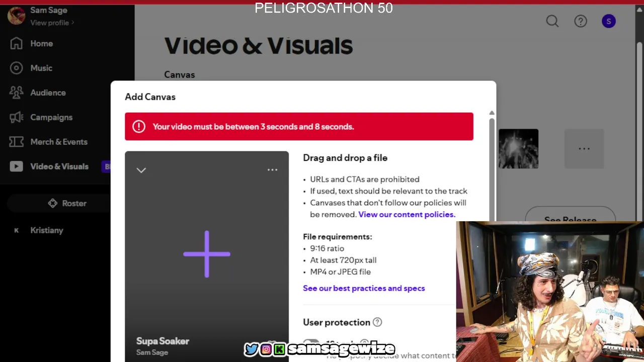Open Merch & Events section
The width and height of the screenshot is (644, 362).
pos(48,142)
